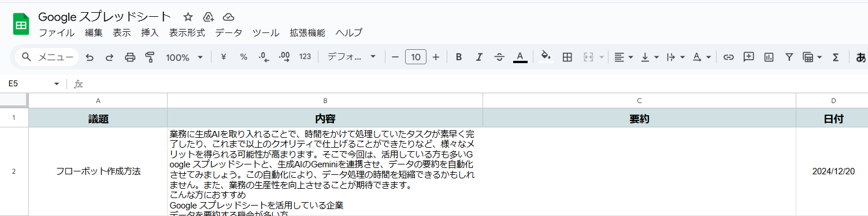Screen dimensions: 868x216
Task: Open horizontal align dropdown
Action: point(624,57)
